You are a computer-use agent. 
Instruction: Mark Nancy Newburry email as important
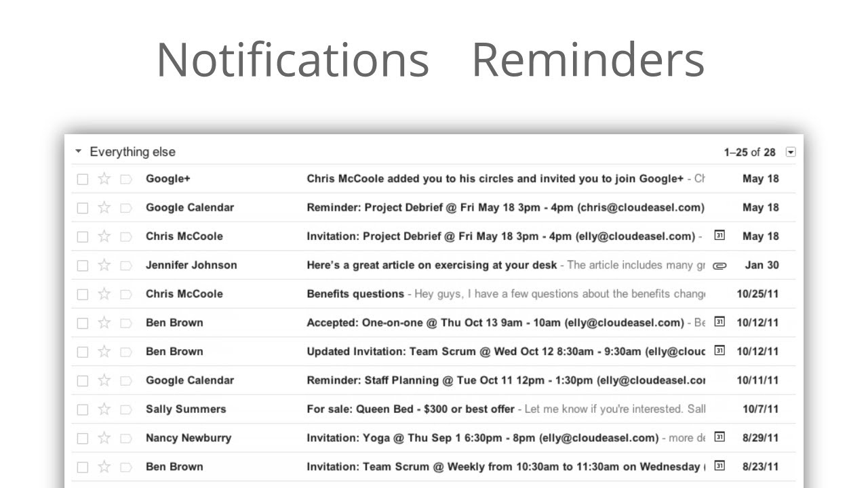click(125, 438)
